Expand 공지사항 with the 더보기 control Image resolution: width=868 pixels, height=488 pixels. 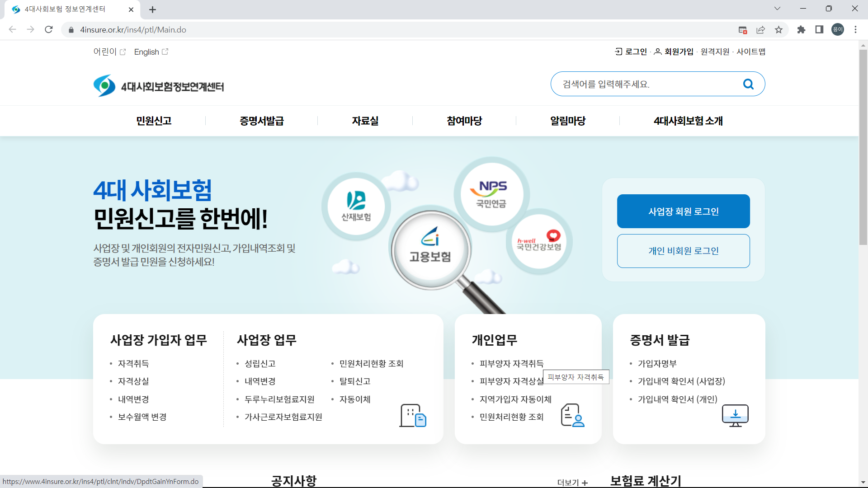[572, 482]
